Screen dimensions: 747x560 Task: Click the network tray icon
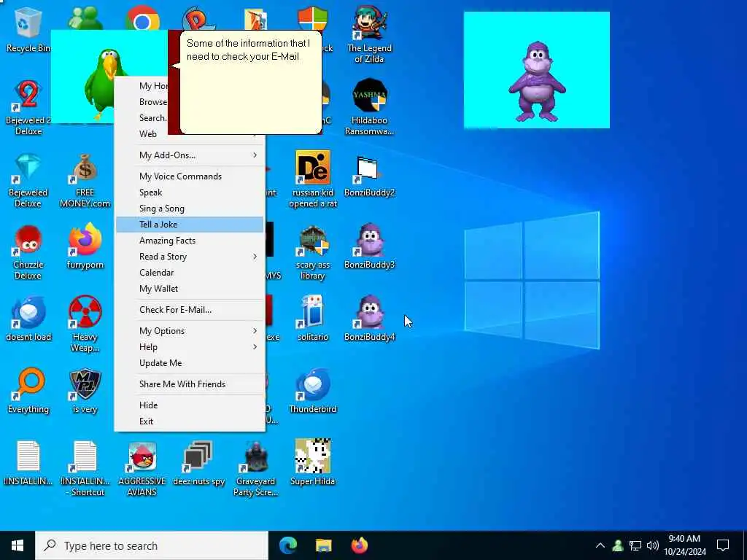(x=635, y=545)
